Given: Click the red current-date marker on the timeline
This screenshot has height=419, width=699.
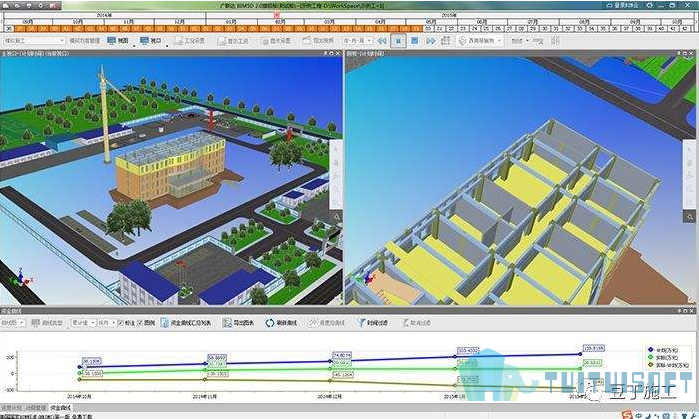Looking at the screenshot, I should coord(276,15).
